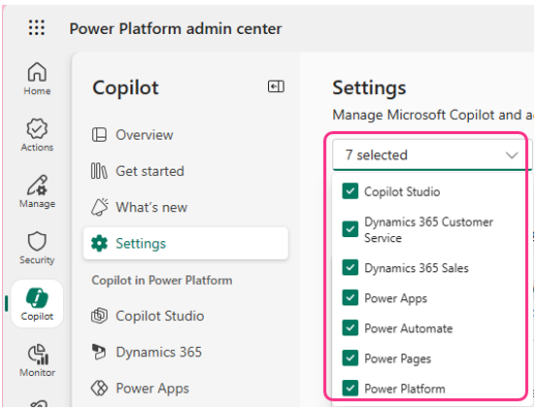The image size is (536, 410).
Task: Open the app launcher waffle icon
Action: [37, 28]
